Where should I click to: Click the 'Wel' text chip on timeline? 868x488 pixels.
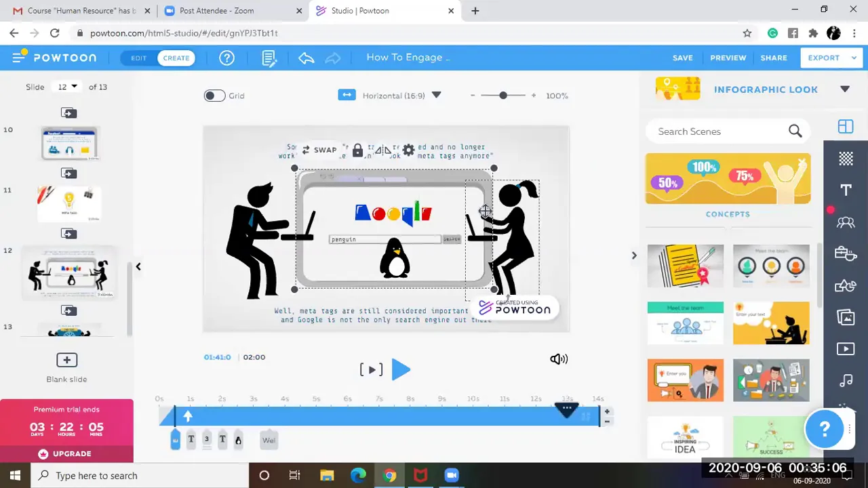(x=269, y=440)
